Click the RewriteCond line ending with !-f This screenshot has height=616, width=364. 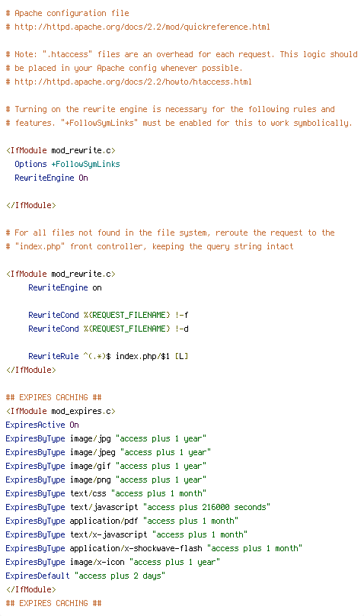click(x=108, y=315)
